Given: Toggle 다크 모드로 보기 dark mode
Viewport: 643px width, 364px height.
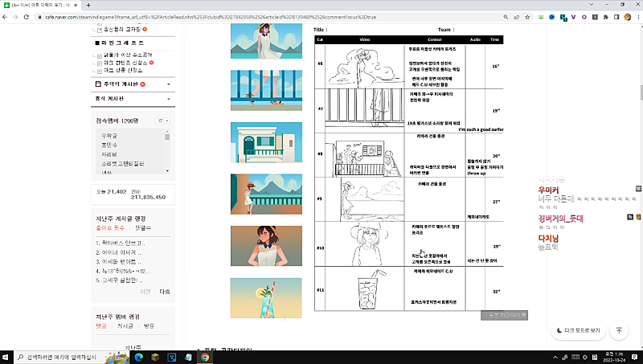Looking at the screenshot, I should (578, 330).
